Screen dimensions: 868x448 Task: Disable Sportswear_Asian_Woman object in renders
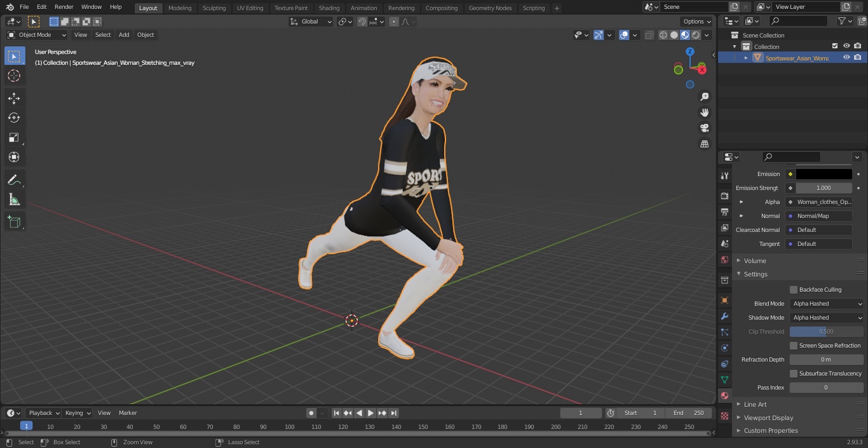[x=858, y=58]
